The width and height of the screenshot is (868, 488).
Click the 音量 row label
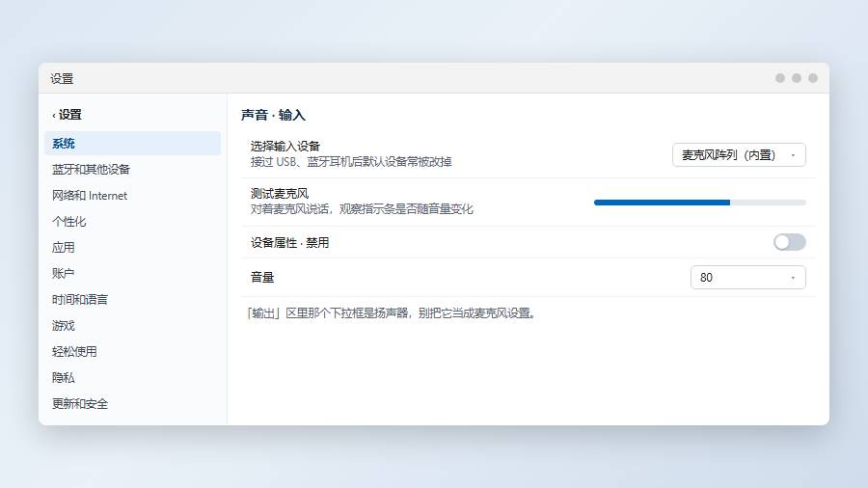click(x=262, y=277)
